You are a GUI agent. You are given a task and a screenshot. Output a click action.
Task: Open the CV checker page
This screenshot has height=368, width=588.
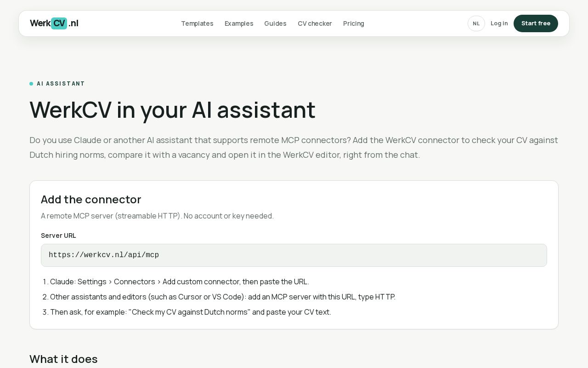pyautogui.click(x=315, y=23)
